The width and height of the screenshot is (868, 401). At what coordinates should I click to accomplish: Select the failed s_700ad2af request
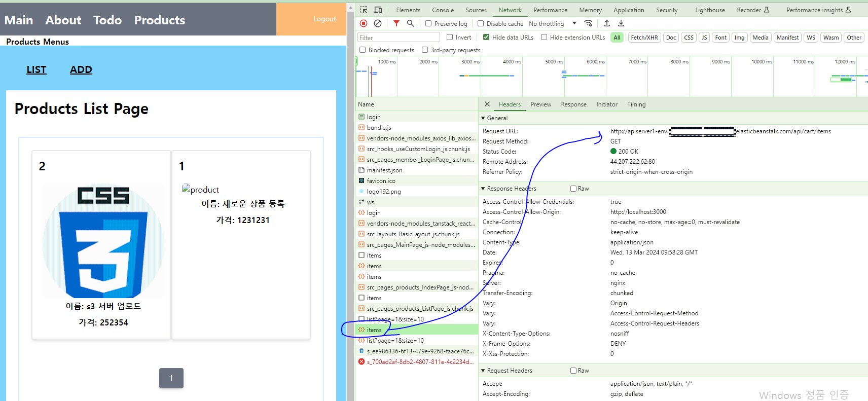417,362
